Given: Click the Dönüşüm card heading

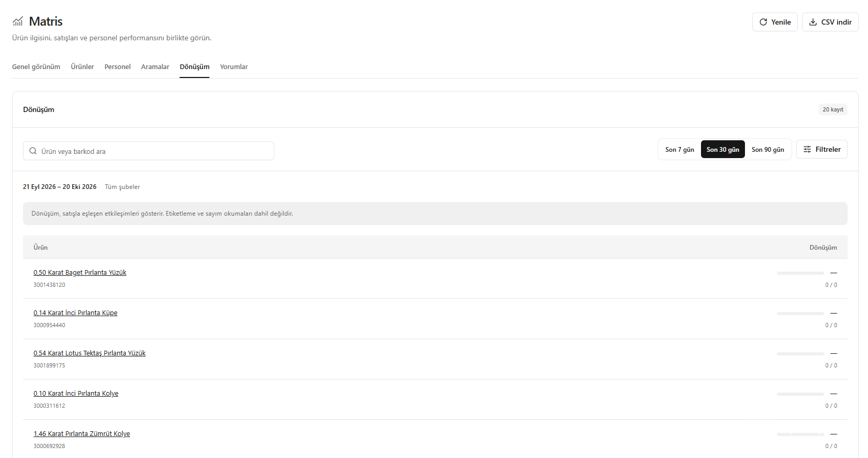Looking at the screenshot, I should point(39,109).
